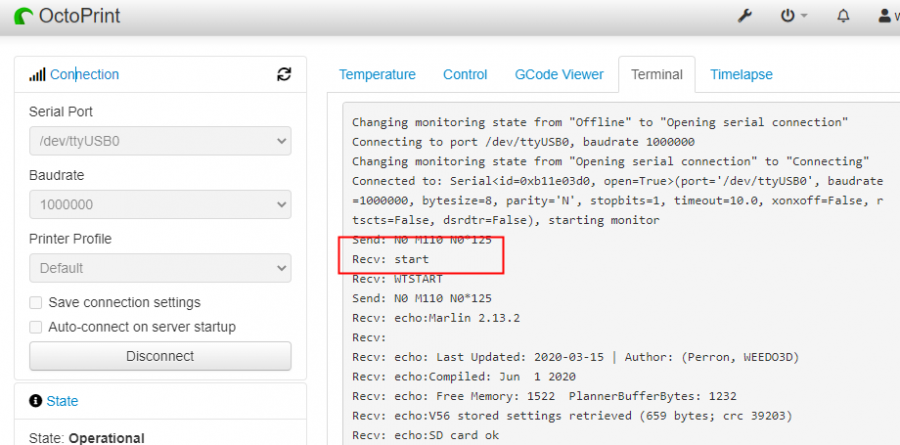
Task: Open OctoPrint settings wrench icon
Action: pos(744,16)
